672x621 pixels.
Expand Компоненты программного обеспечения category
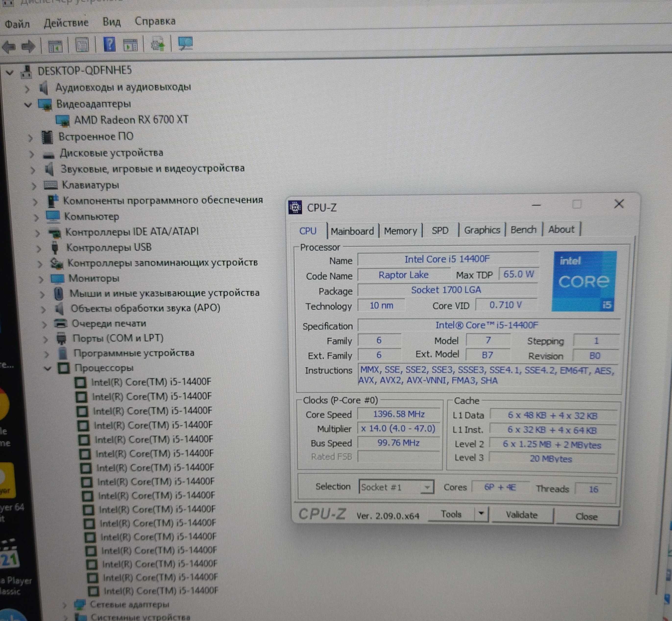(x=35, y=202)
